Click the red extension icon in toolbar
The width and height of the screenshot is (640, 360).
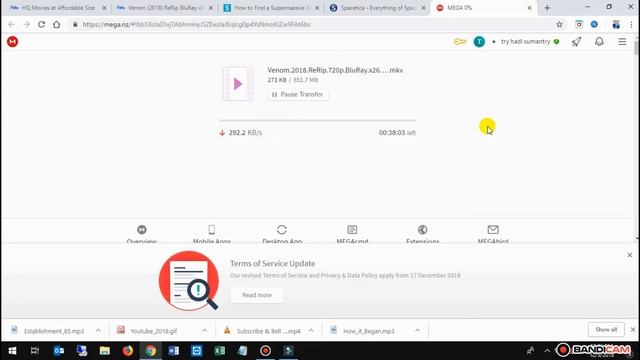pos(579,24)
